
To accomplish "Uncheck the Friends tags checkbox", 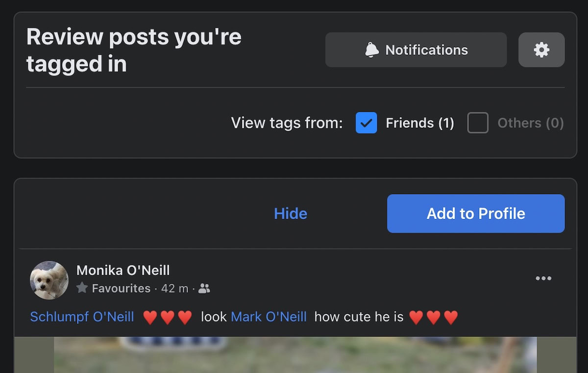I will (x=367, y=123).
